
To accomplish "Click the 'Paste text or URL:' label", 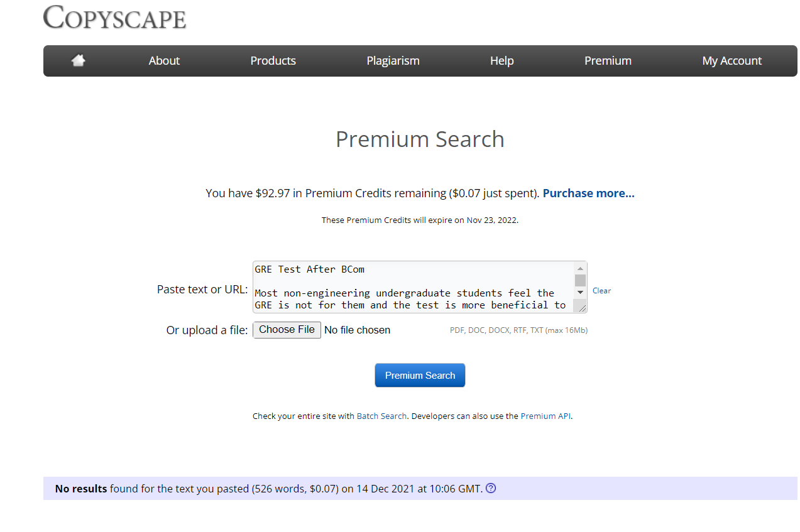I will coord(202,290).
